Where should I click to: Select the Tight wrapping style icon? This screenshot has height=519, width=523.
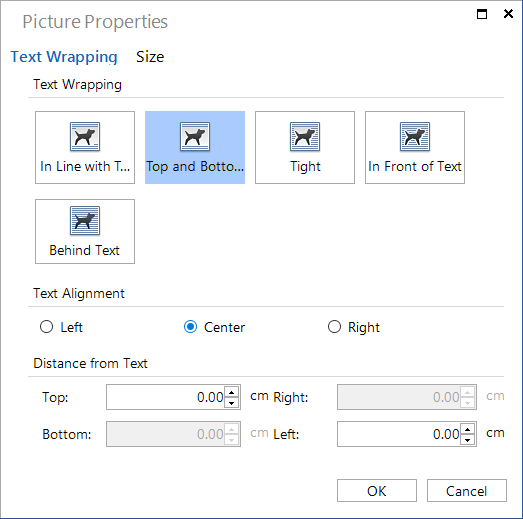[x=305, y=137]
